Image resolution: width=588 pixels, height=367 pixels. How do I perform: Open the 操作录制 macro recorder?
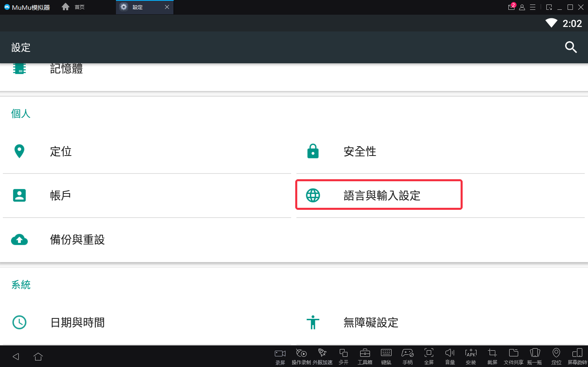pos(301,356)
